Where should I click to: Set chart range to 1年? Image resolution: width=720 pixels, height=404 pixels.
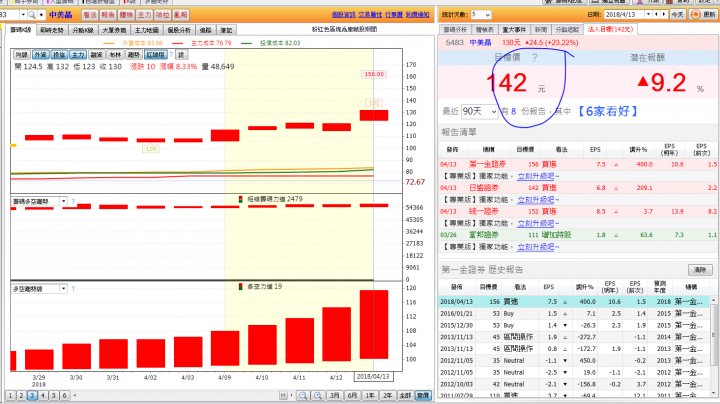tap(370, 395)
